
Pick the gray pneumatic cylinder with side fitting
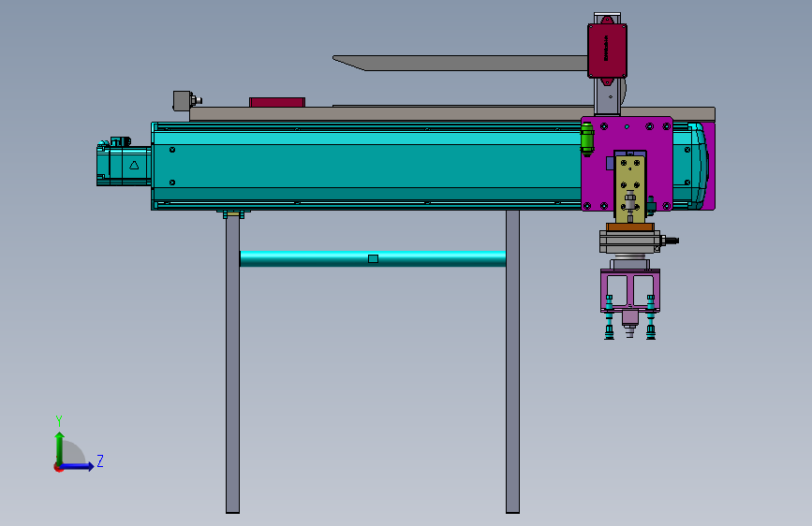pos(629,241)
